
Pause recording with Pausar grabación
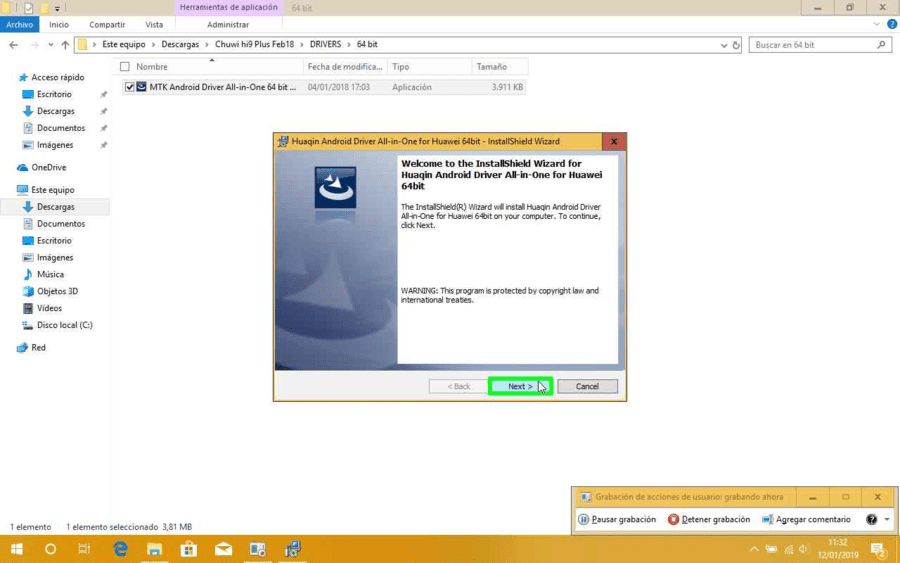tap(617, 519)
